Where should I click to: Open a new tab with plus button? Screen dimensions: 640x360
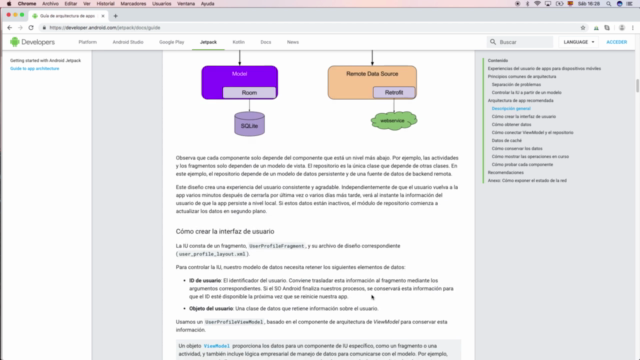[x=116, y=16]
